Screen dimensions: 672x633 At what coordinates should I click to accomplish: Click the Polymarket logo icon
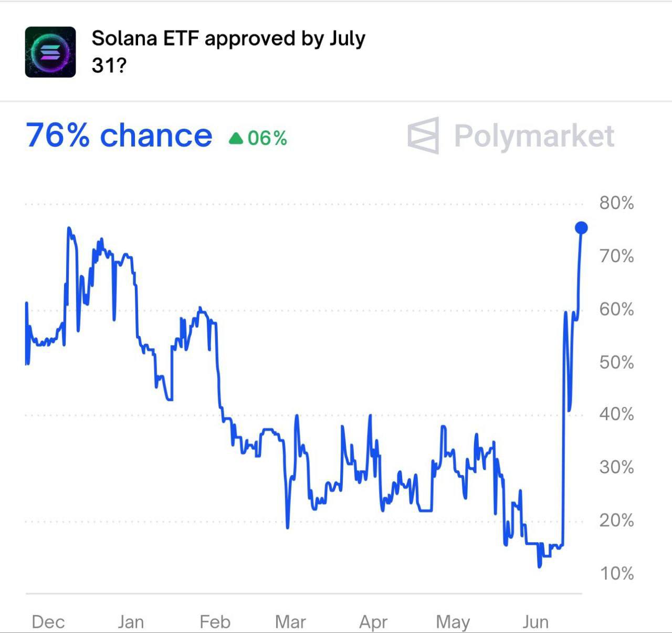point(423,136)
